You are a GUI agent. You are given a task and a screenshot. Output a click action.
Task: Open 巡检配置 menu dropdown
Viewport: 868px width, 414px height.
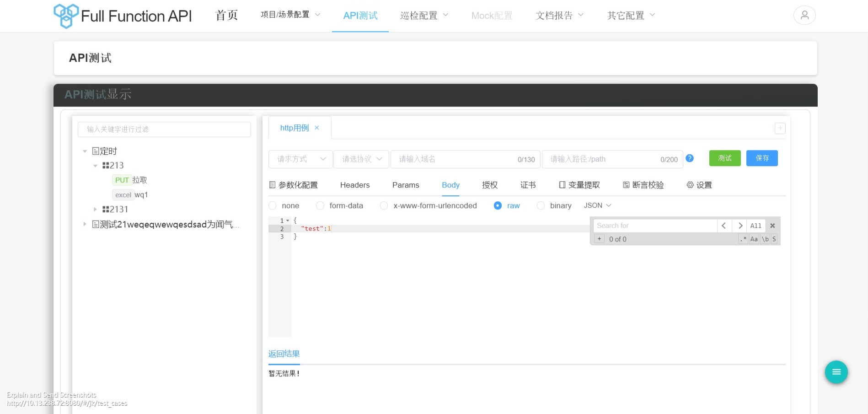[424, 16]
